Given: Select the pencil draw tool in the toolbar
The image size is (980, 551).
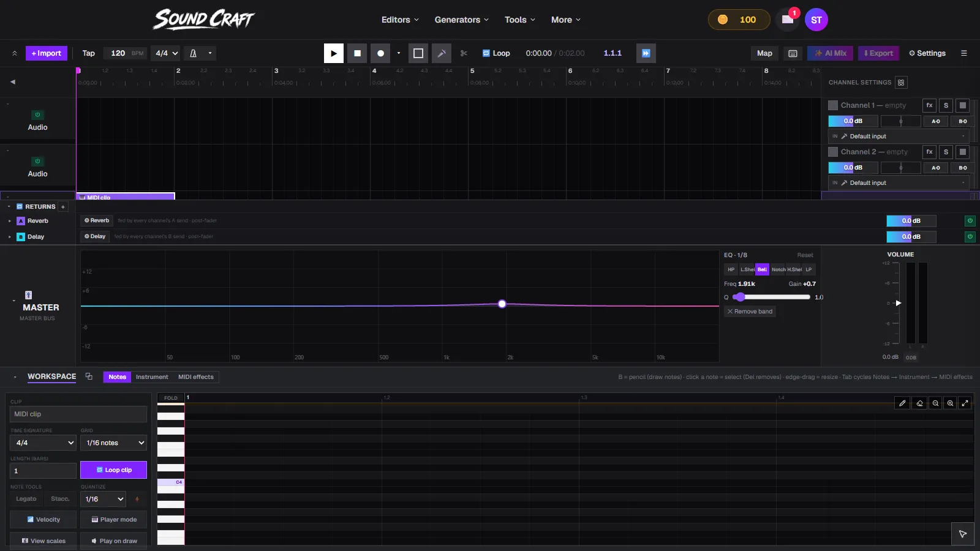Looking at the screenshot, I should (442, 53).
